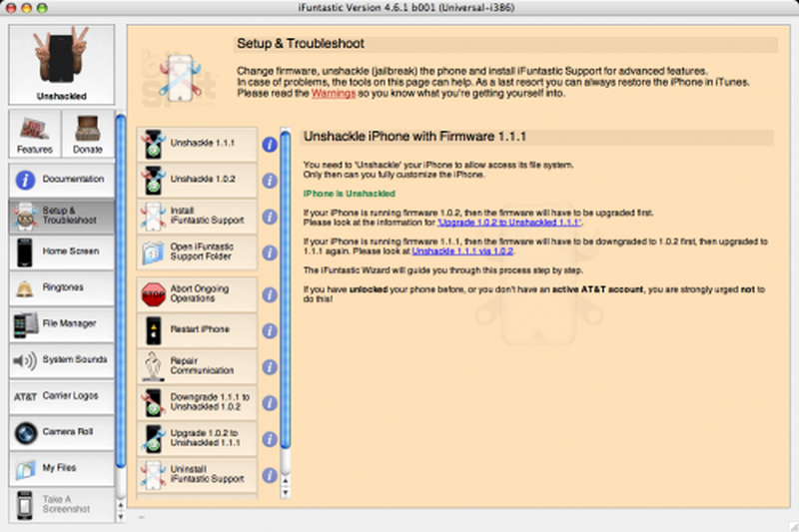
Task: Show info for Unshackle 1.1.1
Action: click(x=270, y=145)
